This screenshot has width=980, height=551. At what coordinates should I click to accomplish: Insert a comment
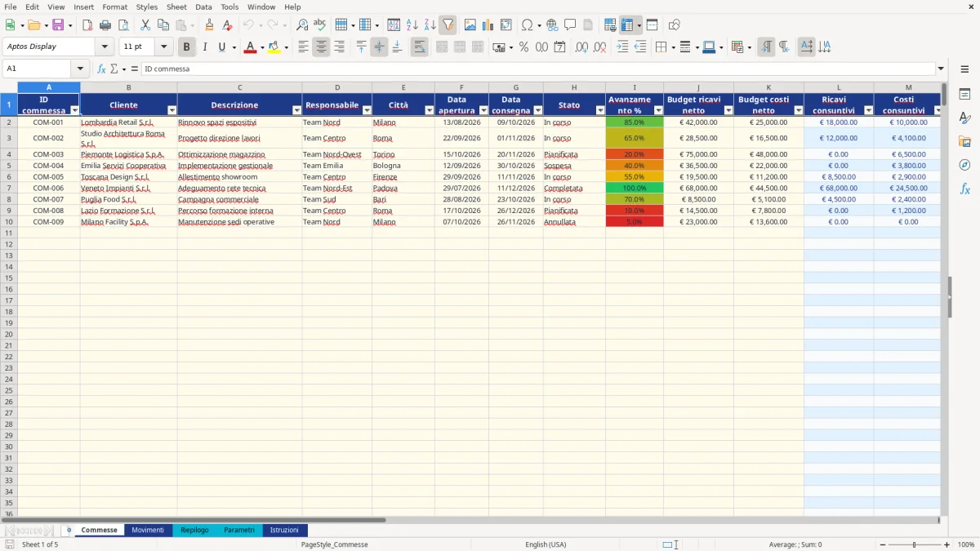tap(570, 25)
